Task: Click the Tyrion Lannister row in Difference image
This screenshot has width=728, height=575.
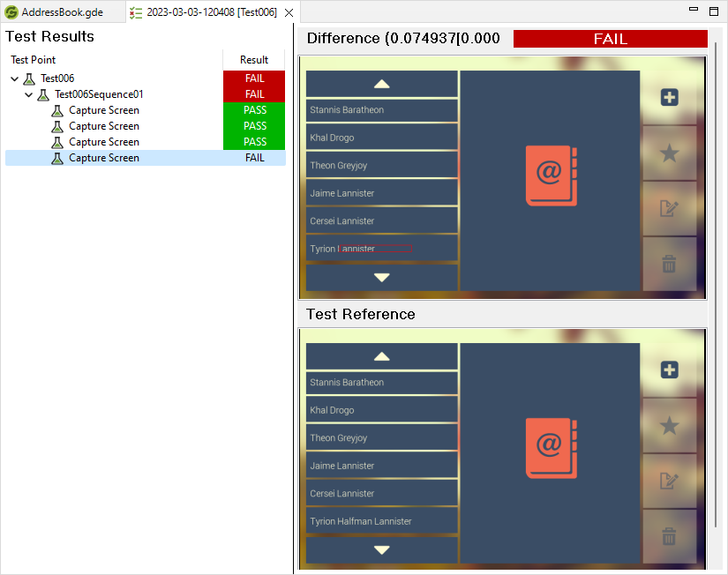Action: [381, 248]
